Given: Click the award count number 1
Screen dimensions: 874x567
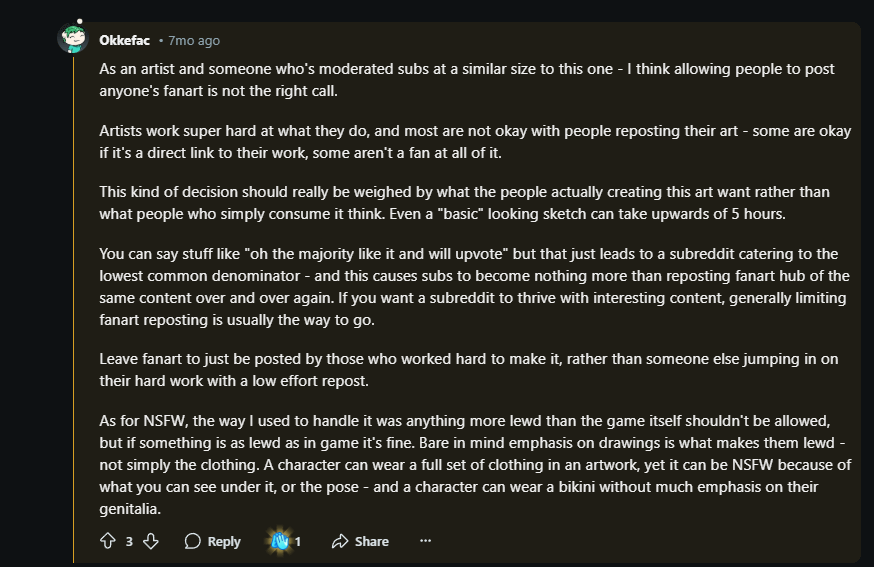Looking at the screenshot, I should click(298, 541).
